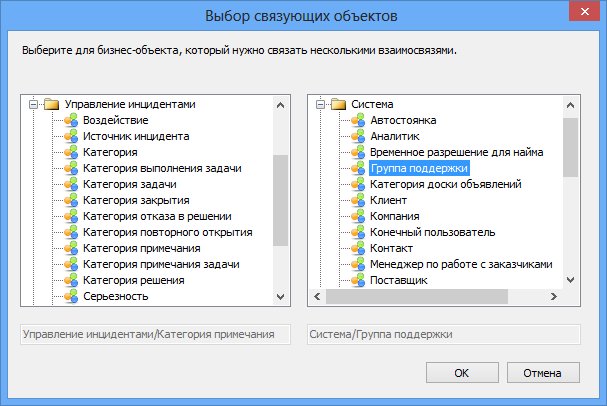607x406 pixels.
Task: Click the Система folder icon
Action: [x=338, y=104]
